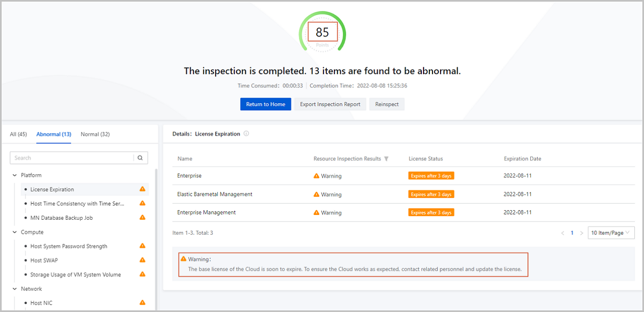644x312 pixels.
Task: Click the info icon beside License Expiration
Action: [x=246, y=134]
